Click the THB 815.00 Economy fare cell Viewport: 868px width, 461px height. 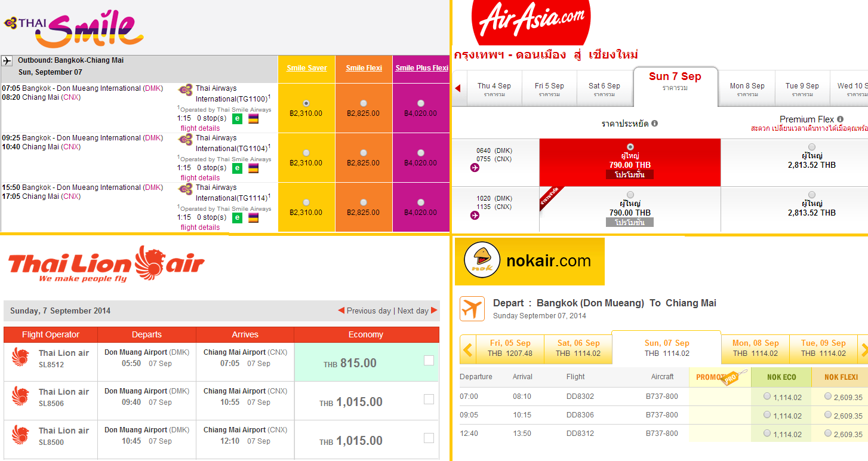coord(367,362)
